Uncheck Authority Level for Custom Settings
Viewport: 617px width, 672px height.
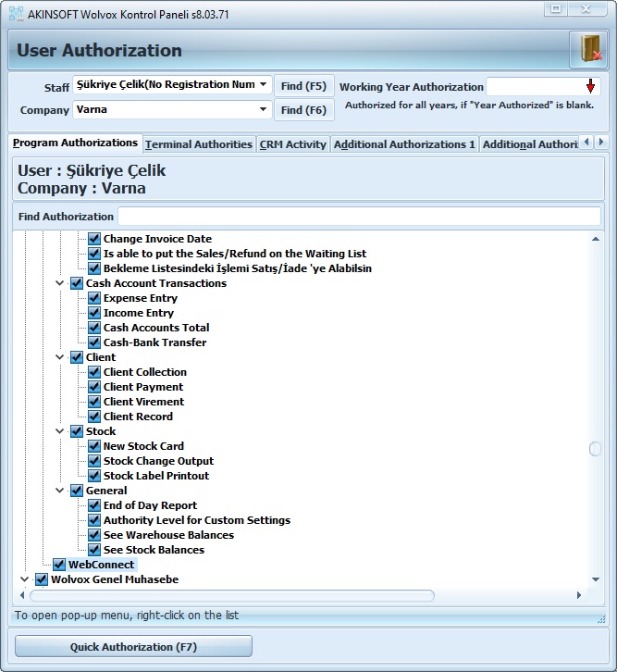(x=94, y=520)
